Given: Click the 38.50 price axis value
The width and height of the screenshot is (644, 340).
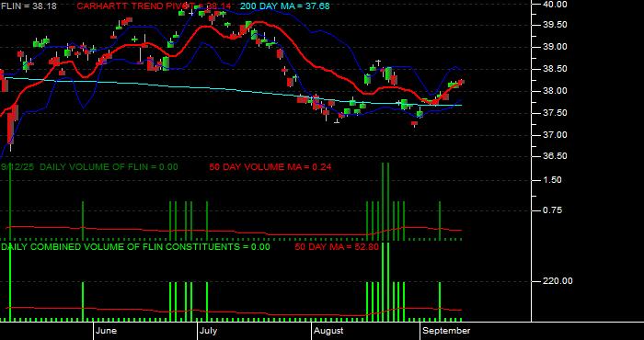Looking at the screenshot, I should [556, 69].
